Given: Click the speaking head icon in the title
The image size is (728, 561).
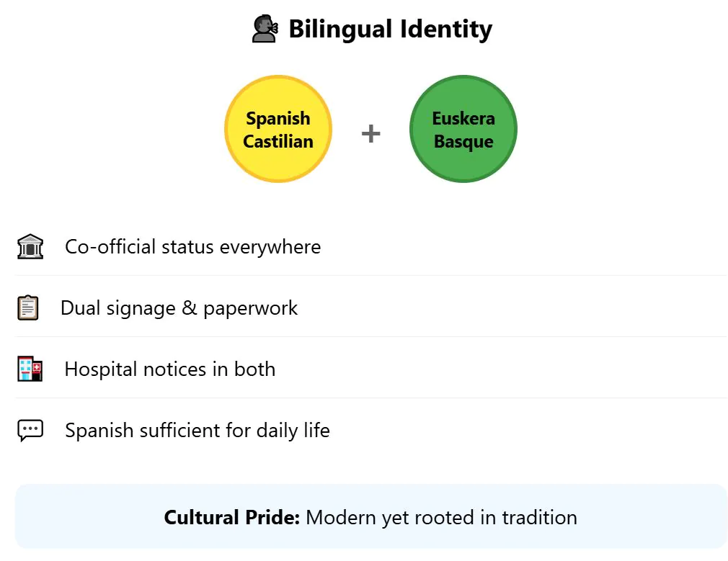Looking at the screenshot, I should pos(265,30).
